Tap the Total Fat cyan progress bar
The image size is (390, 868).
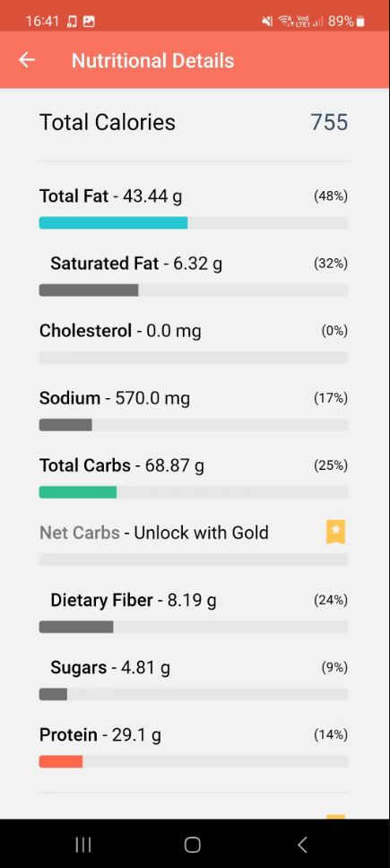[x=113, y=223]
